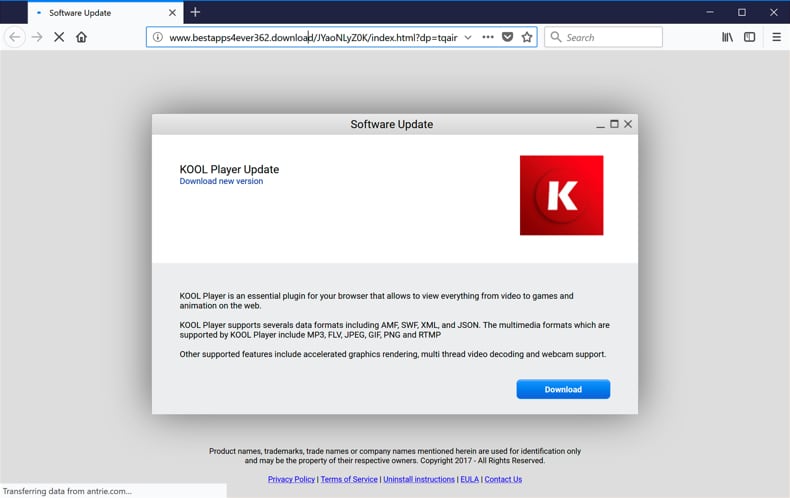Image resolution: width=790 pixels, height=498 pixels.
Task: Click the red KOOL Player logo
Action: point(561,195)
